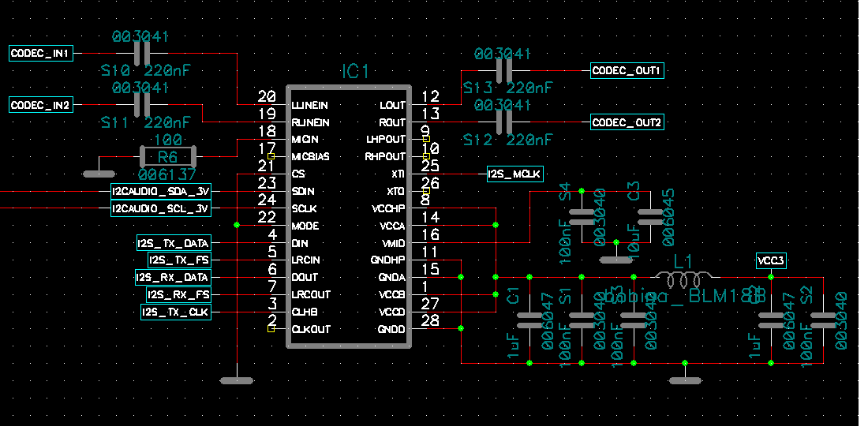This screenshot has width=868, height=434.
Task: Select the ground symbol below capacitors S4 and C3
Action: pos(617,260)
